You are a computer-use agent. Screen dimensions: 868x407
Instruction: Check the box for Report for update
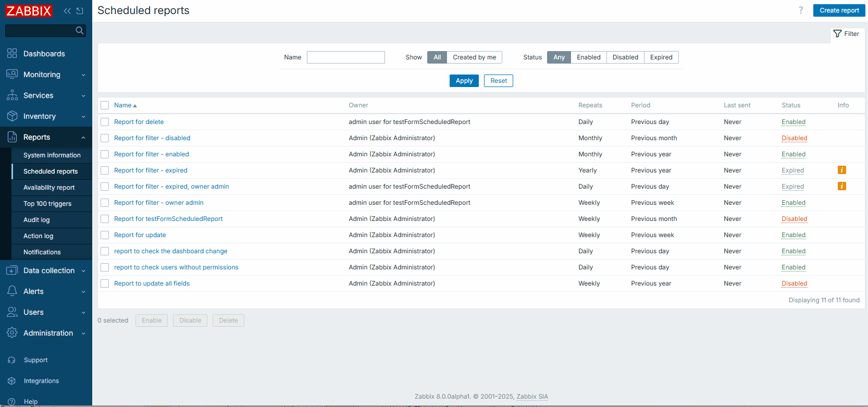105,235
